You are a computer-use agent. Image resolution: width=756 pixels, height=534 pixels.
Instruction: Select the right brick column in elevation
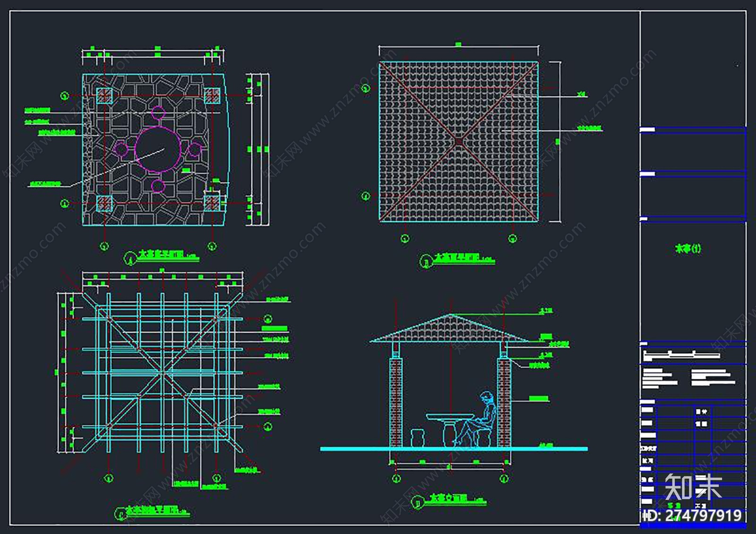pos(504,403)
